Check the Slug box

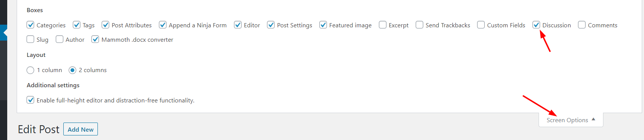click(x=31, y=39)
